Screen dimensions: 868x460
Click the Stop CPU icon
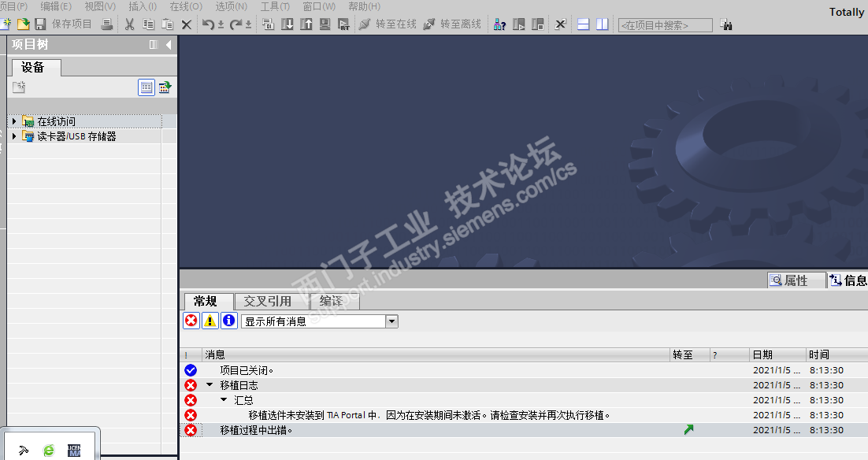click(537, 24)
